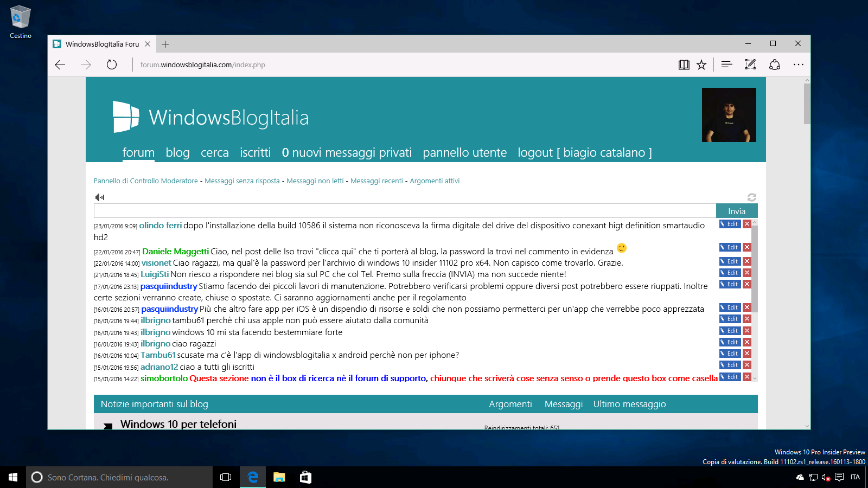The image size is (868, 488).
Task: Open Share or notifications icon in Edge
Action: coord(775,65)
